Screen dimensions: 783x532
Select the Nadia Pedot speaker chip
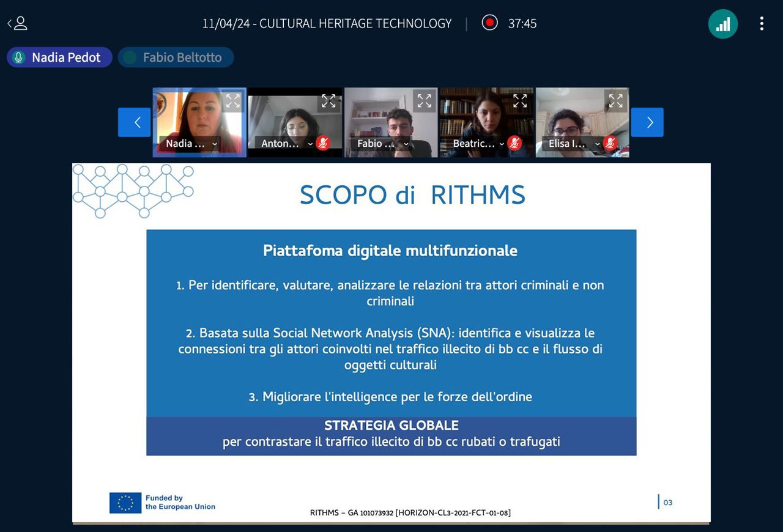(59, 57)
